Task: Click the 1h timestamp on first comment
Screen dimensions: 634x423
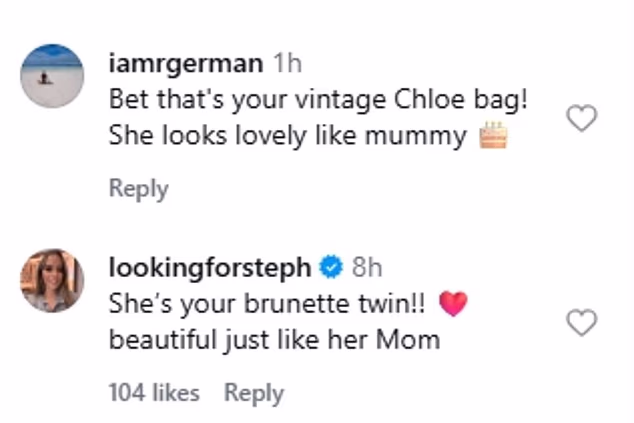Action: [x=287, y=63]
